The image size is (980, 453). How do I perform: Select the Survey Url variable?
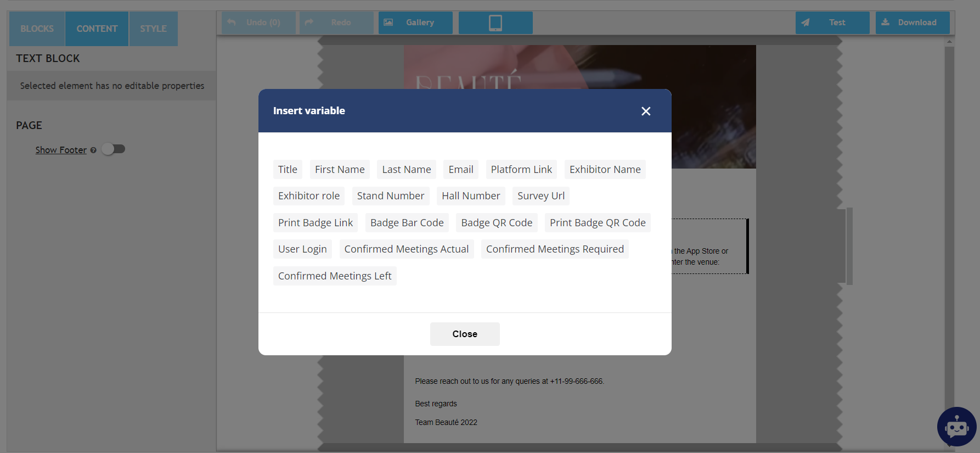tap(540, 196)
